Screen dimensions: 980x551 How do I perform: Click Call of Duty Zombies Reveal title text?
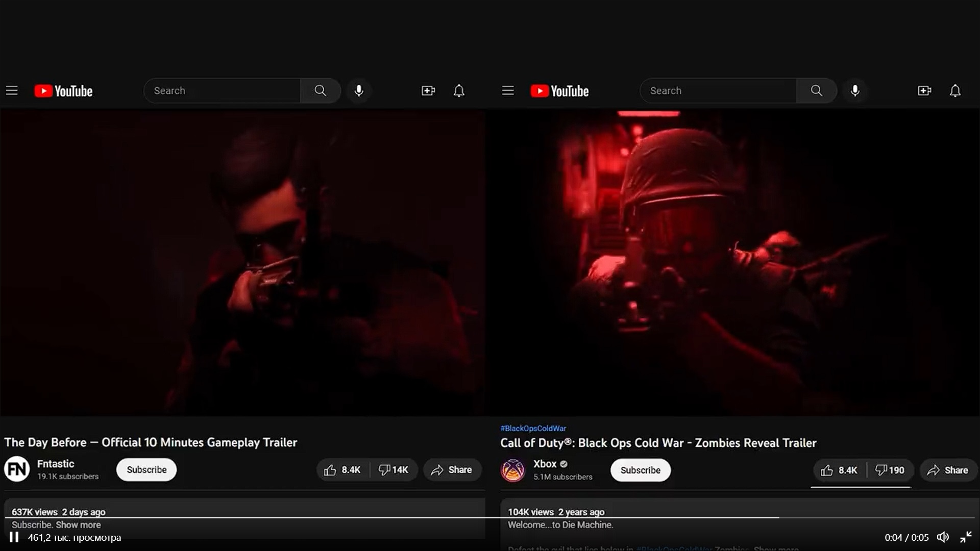tap(658, 443)
